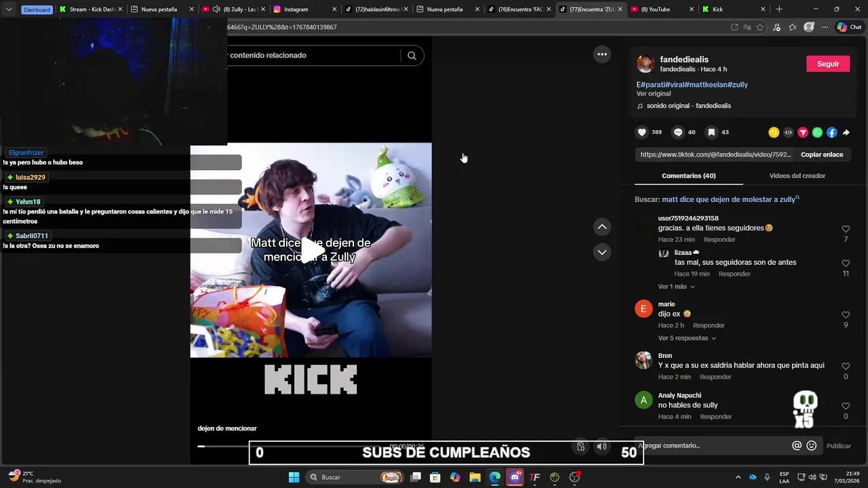The image size is (868, 488).
Task: Share the video to Facebook
Action: click(x=832, y=132)
